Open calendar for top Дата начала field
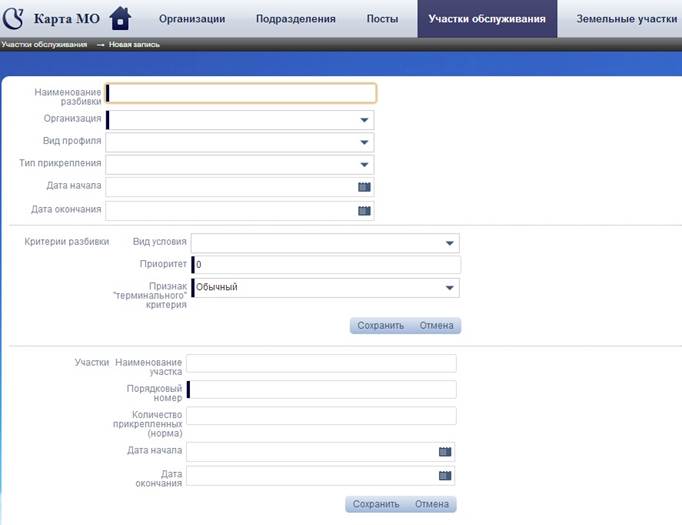Viewport: 682px width, 525px height. [364, 187]
